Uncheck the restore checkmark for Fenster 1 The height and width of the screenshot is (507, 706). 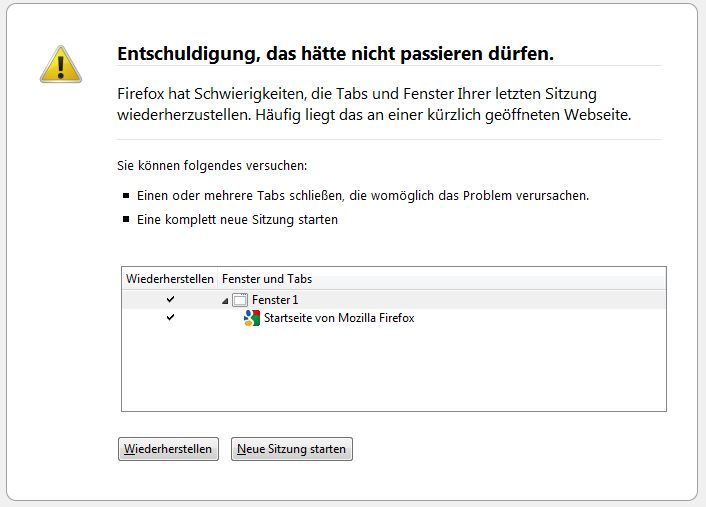click(x=170, y=300)
